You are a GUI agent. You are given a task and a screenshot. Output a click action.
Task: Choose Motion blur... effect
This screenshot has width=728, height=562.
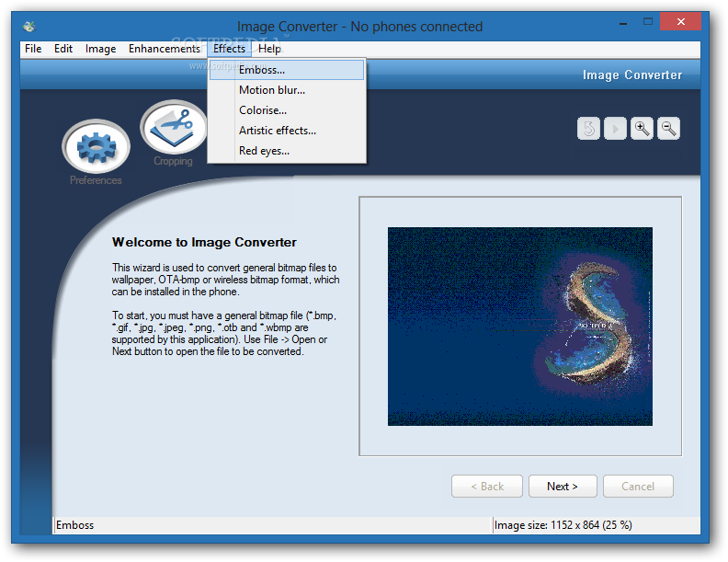(x=287, y=90)
